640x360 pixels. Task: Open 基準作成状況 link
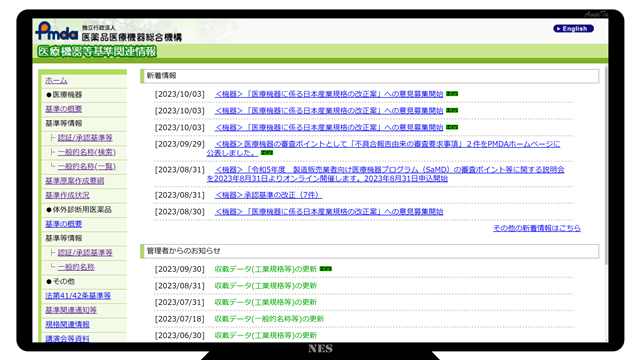[67, 195]
